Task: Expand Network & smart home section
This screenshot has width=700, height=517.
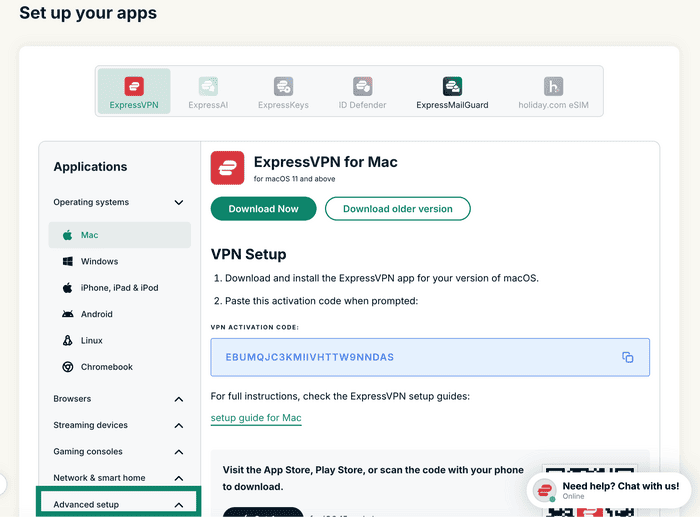Action: [118, 478]
